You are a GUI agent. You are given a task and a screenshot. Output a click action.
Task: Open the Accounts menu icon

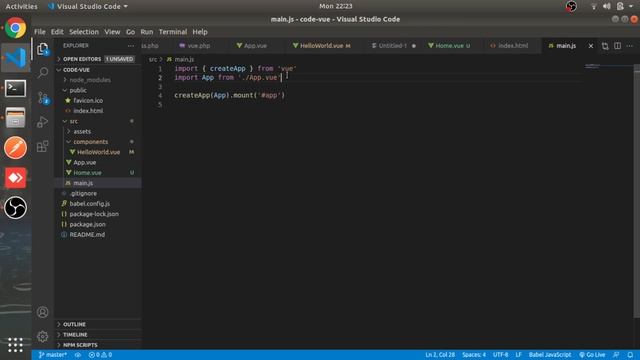pos(42,312)
